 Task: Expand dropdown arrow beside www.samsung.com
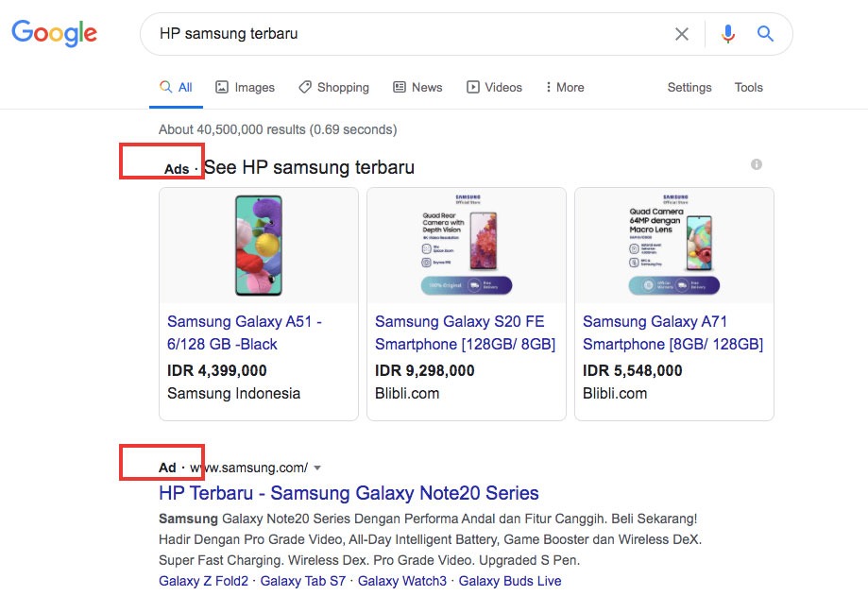tap(317, 468)
